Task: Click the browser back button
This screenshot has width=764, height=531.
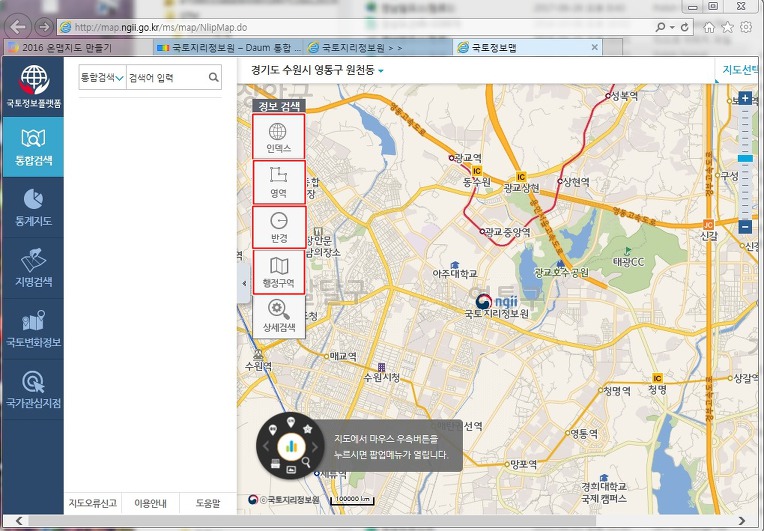Action: point(18,27)
